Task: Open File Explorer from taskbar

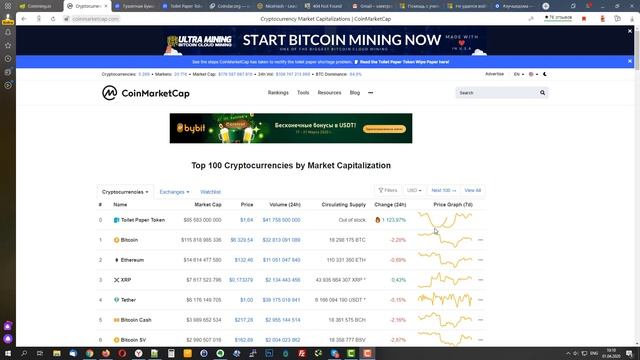Action: click(57, 353)
